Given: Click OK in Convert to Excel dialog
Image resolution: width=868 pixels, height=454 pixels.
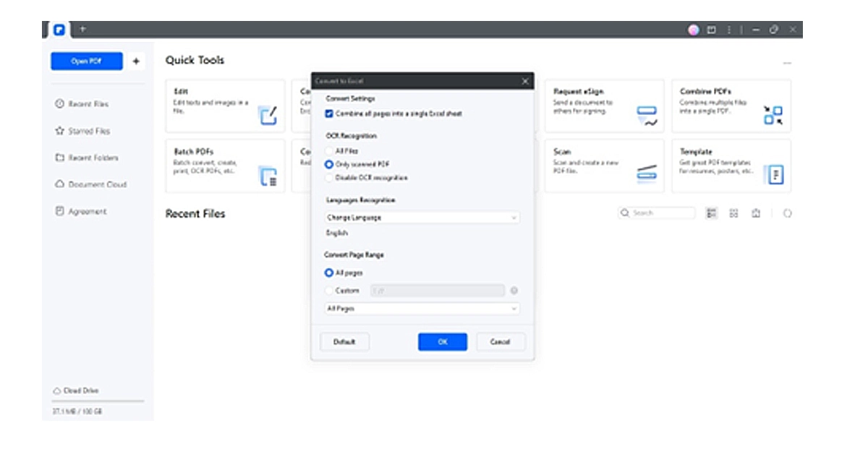Looking at the screenshot, I should tap(443, 342).
